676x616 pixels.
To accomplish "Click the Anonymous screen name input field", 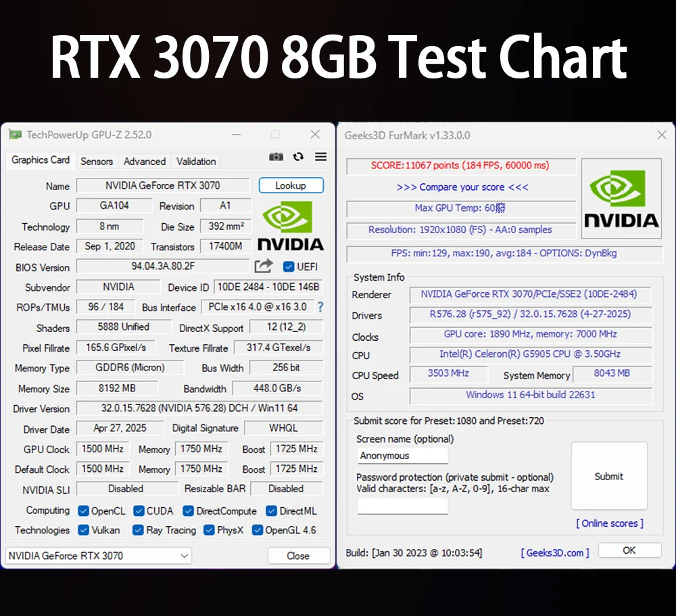I will tap(402, 455).
